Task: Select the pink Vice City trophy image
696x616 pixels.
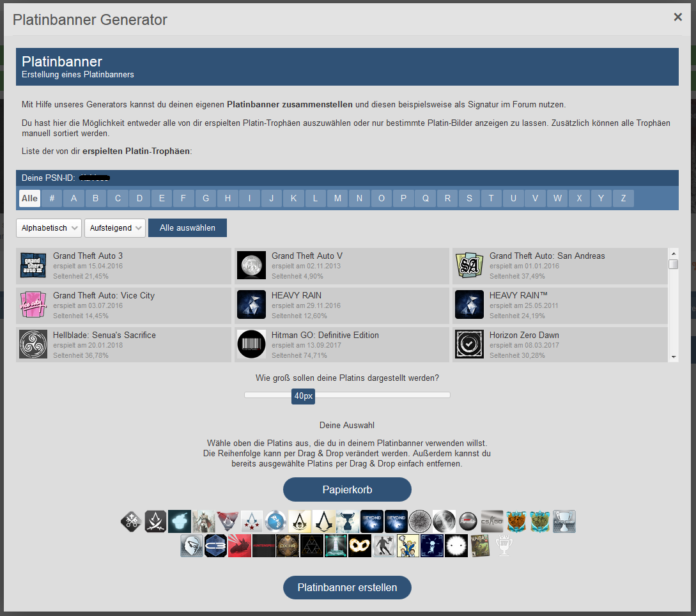Action: [33, 305]
